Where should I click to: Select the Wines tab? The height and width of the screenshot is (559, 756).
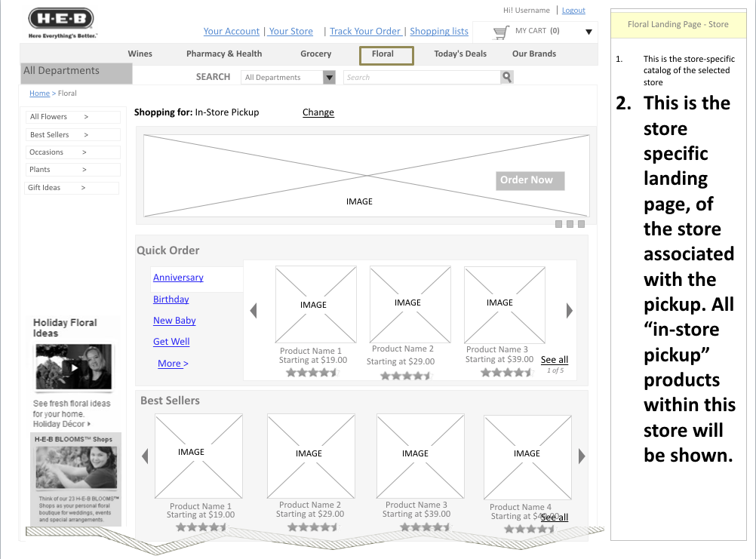coord(140,54)
